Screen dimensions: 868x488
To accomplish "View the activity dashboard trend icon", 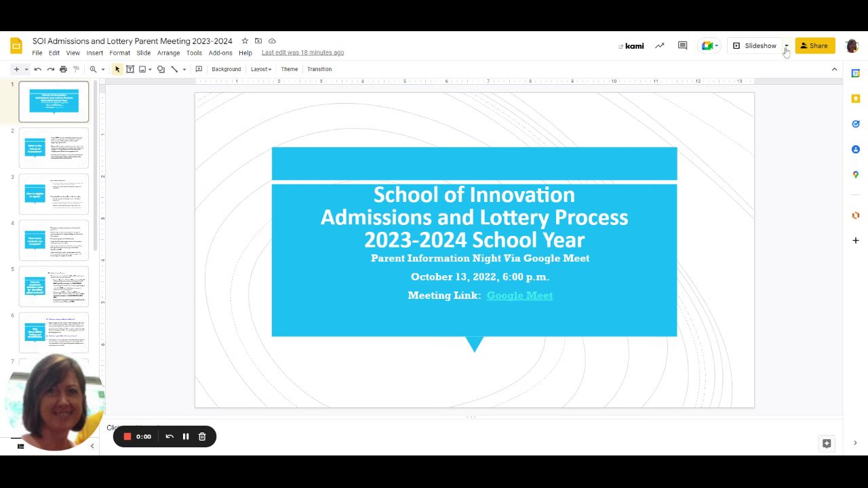I will click(659, 46).
